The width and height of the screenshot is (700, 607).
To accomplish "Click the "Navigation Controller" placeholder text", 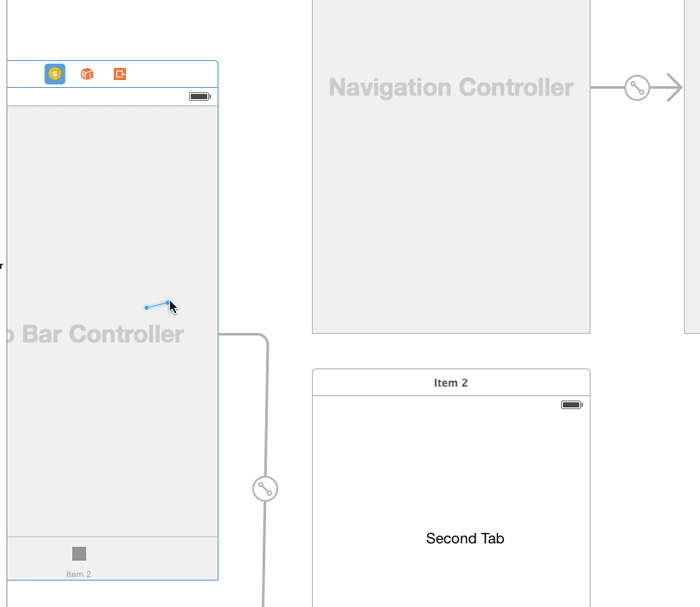I will pos(451,88).
